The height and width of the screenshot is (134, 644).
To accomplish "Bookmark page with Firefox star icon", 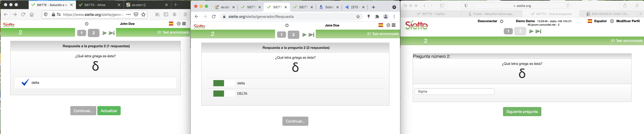I will pyautogui.click(x=144, y=15).
